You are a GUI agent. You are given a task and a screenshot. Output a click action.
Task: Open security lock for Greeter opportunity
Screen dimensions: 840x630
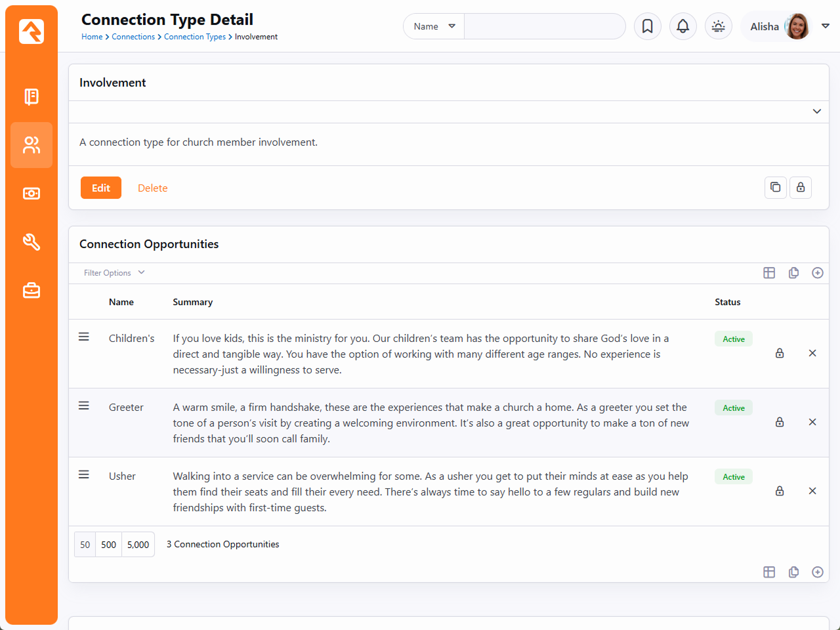[x=780, y=422]
